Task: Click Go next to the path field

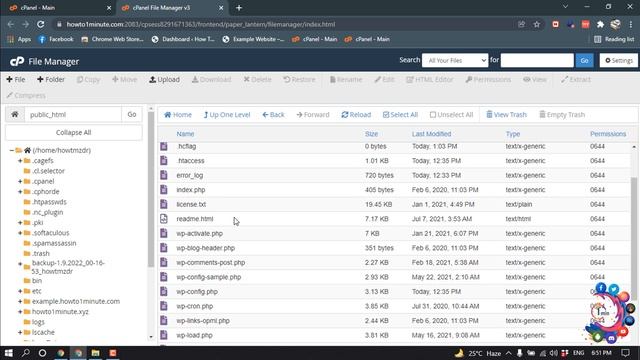Action: (132, 114)
